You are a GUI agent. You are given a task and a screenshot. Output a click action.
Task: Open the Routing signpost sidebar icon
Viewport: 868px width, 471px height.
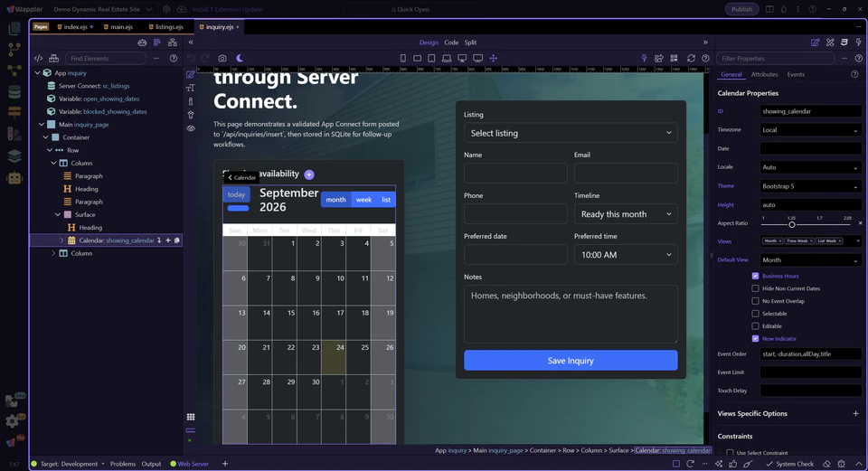[14, 112]
